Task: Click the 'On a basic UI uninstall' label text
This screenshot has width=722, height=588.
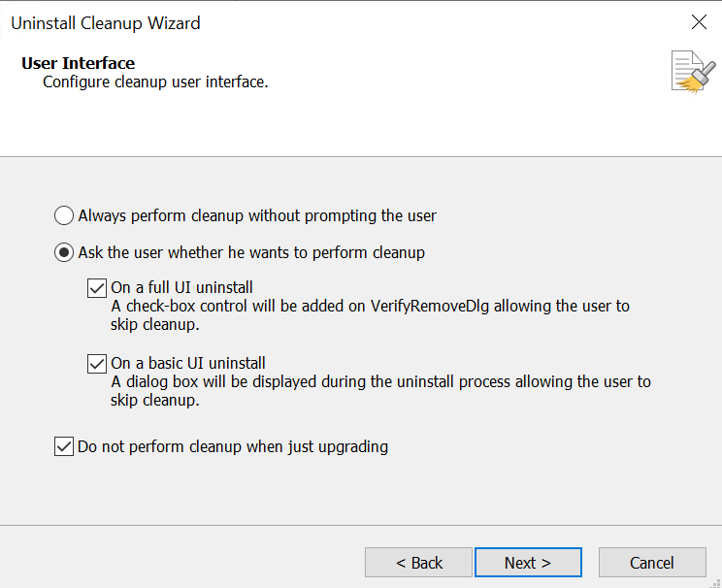Action: (188, 364)
